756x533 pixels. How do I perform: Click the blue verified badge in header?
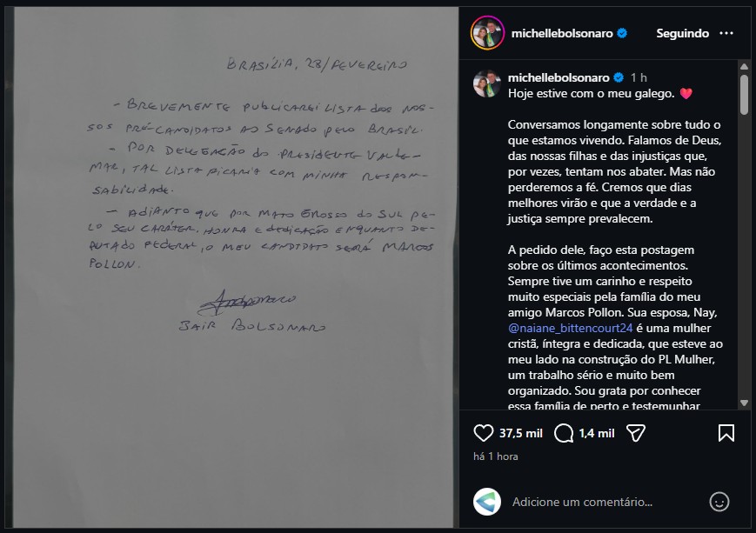pyautogui.click(x=622, y=33)
